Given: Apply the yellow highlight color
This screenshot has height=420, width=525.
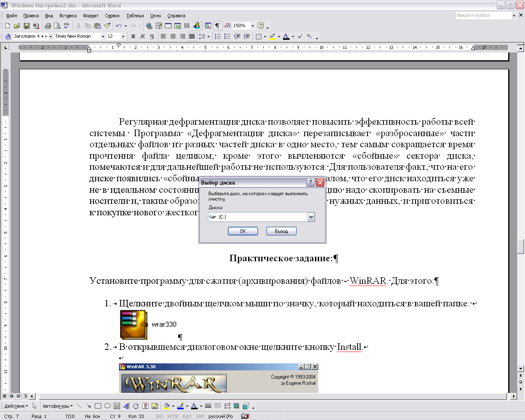Looking at the screenshot, I should 272,37.
